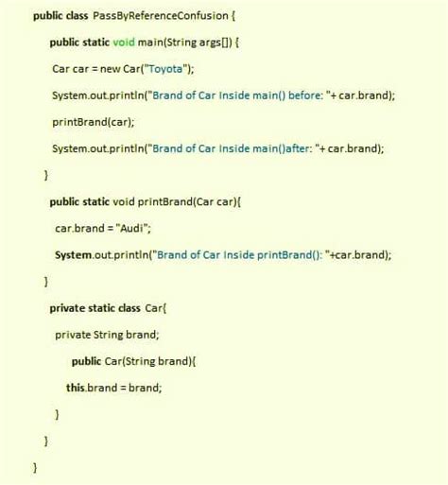
Task: Click the final closing brace of the class
Action: click(x=35, y=467)
